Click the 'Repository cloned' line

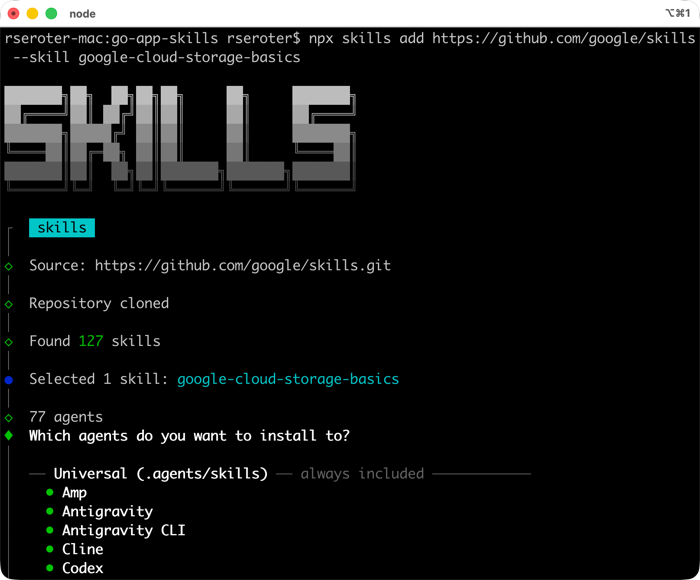(x=99, y=303)
